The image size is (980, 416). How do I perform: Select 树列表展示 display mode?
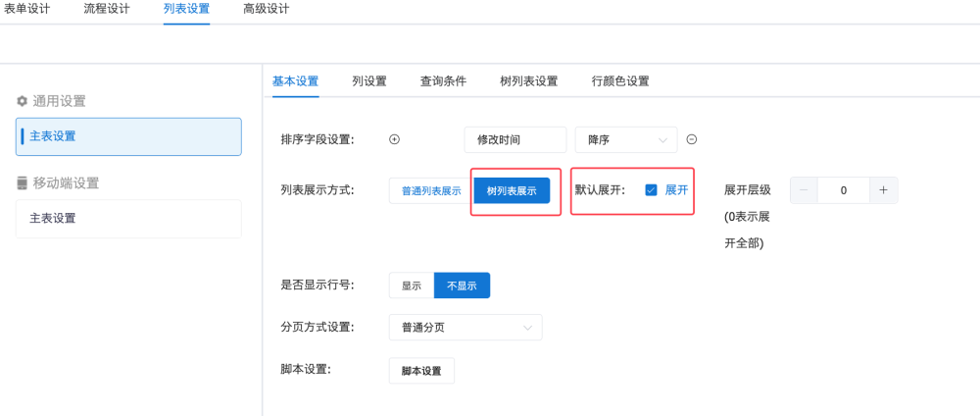[512, 190]
